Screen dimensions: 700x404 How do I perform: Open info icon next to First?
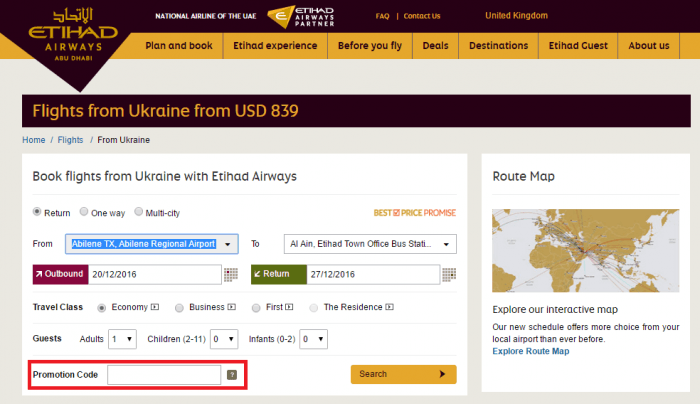289,307
